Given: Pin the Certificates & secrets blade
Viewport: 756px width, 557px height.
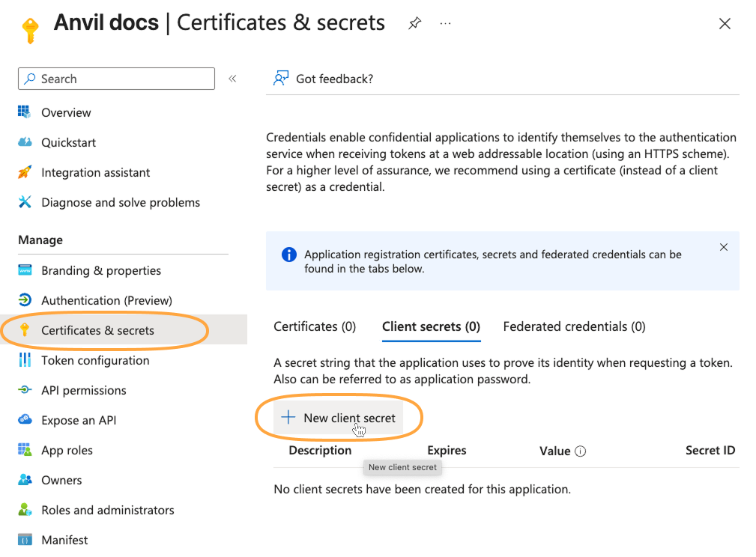Looking at the screenshot, I should click(414, 23).
